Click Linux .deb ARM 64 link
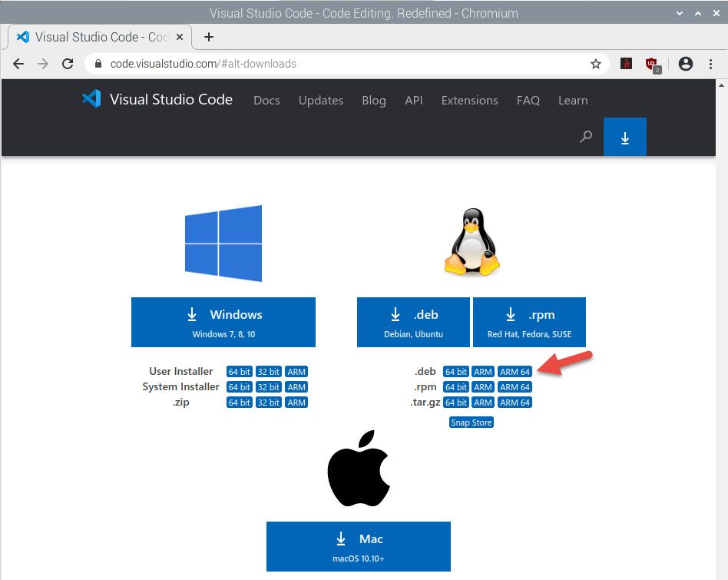 [515, 372]
